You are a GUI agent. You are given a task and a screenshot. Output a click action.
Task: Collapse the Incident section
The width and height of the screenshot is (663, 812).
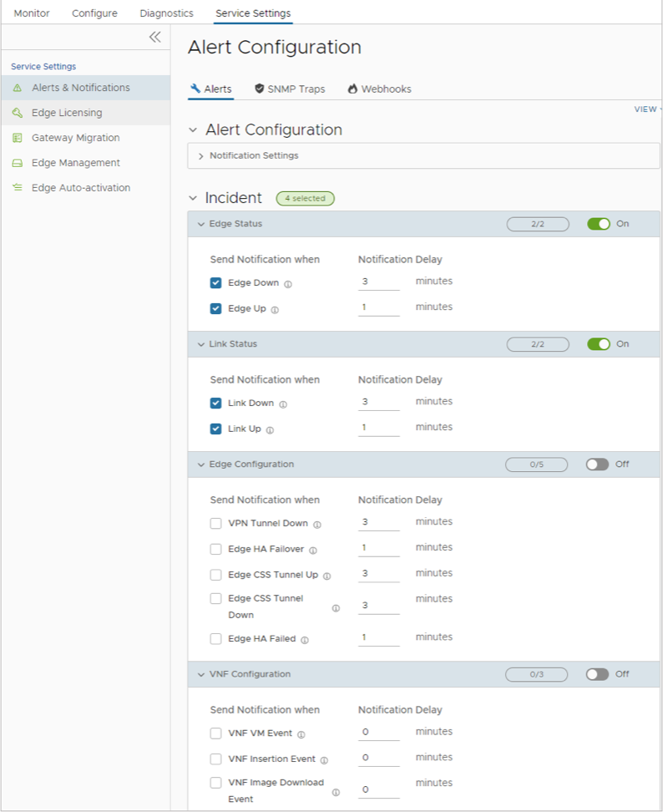[x=193, y=198]
